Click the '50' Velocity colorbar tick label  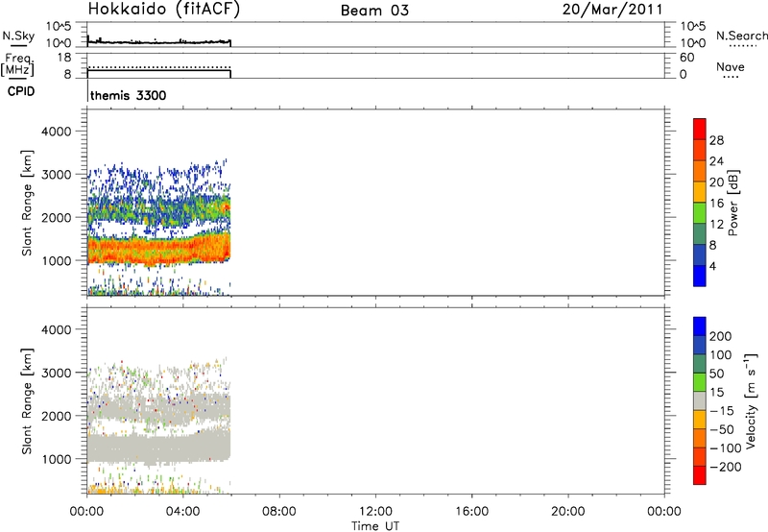pyautogui.click(x=716, y=374)
